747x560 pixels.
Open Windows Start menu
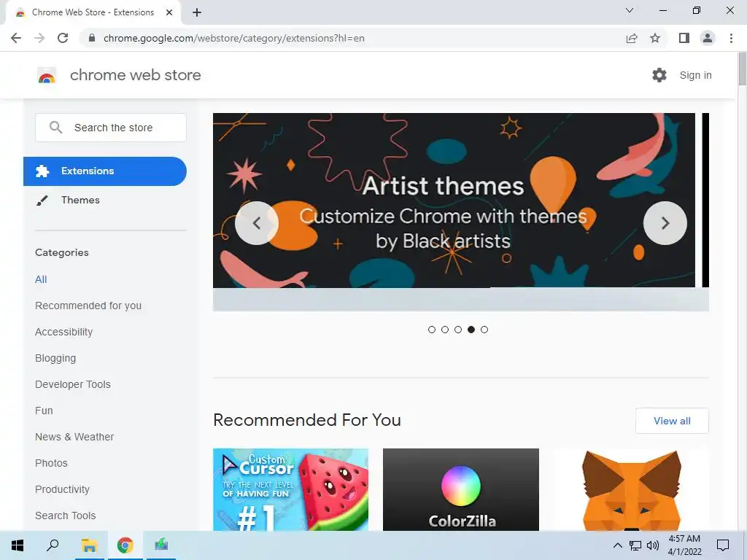coord(18,545)
